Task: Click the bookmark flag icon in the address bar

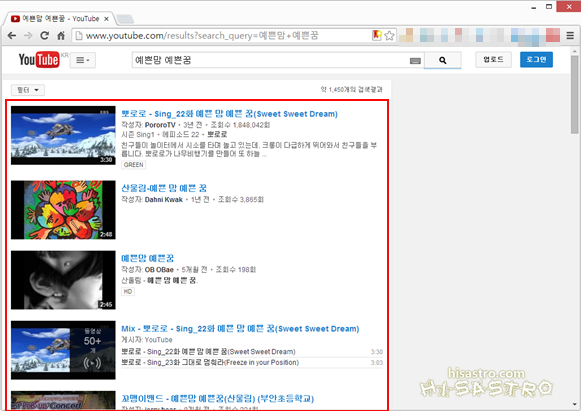Action: 376,35
